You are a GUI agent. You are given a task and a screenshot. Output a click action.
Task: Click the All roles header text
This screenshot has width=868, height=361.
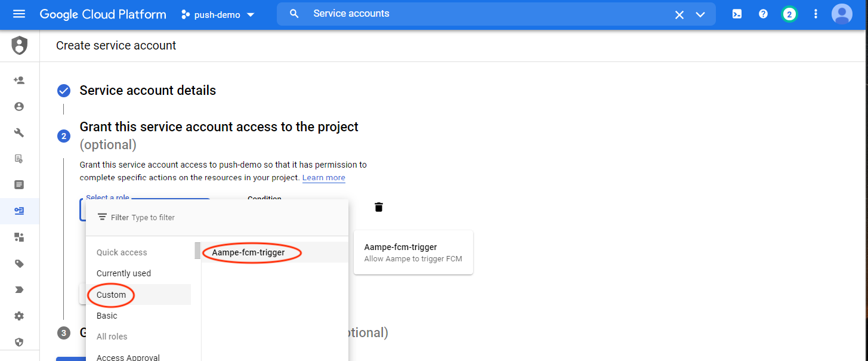(112, 337)
